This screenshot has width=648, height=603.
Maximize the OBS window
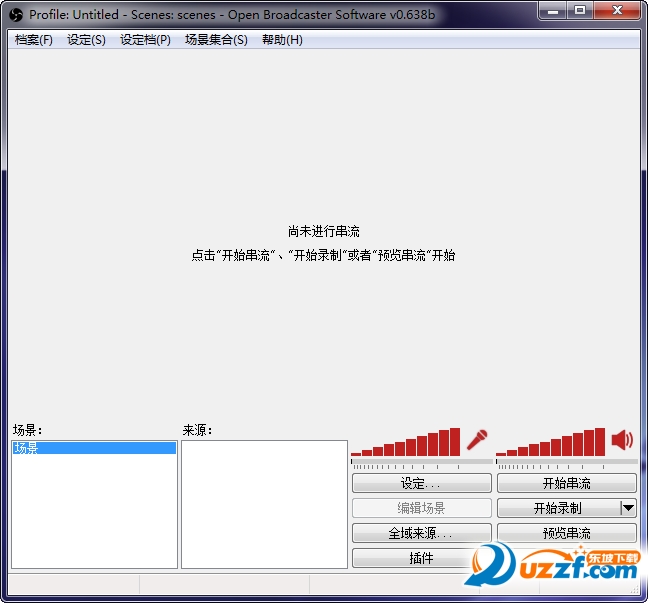[580, 11]
